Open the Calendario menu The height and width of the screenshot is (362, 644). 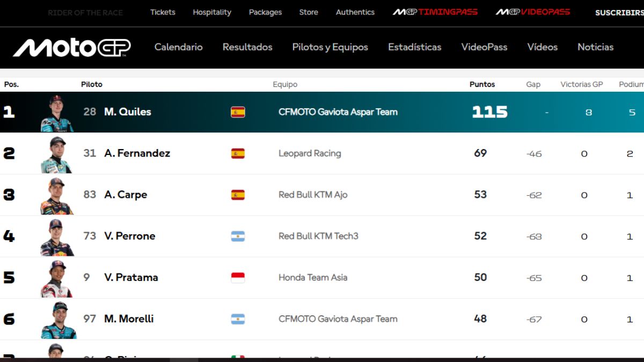point(179,47)
